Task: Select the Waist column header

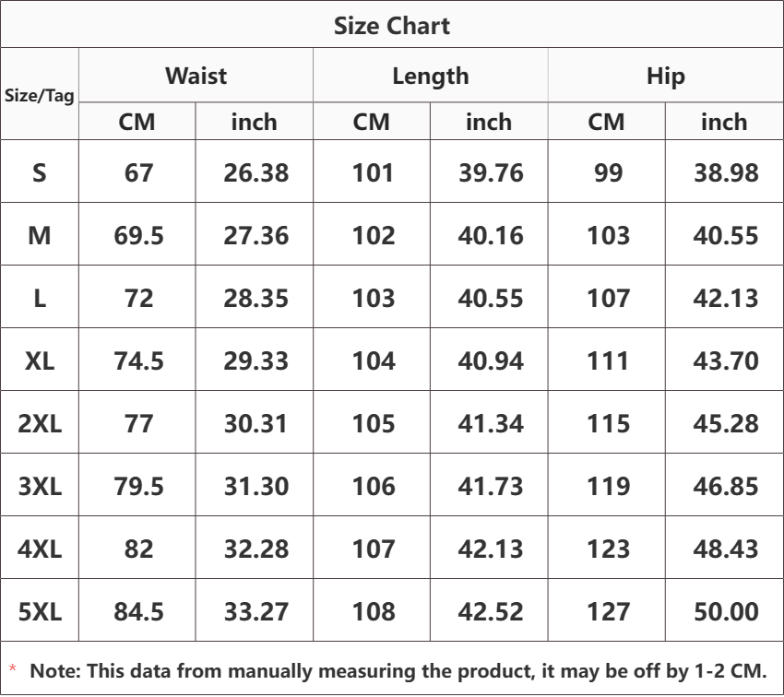Action: click(x=196, y=76)
